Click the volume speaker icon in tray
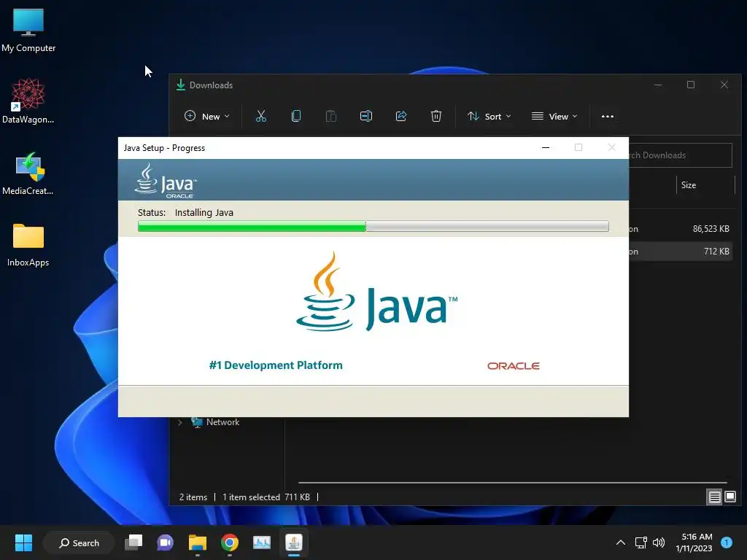The height and width of the screenshot is (560, 747). coord(659,542)
